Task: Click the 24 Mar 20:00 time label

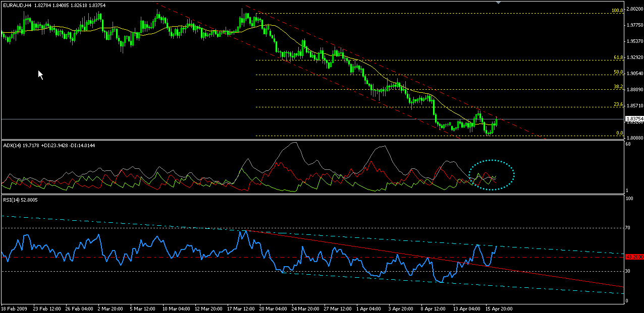Action: click(x=305, y=308)
